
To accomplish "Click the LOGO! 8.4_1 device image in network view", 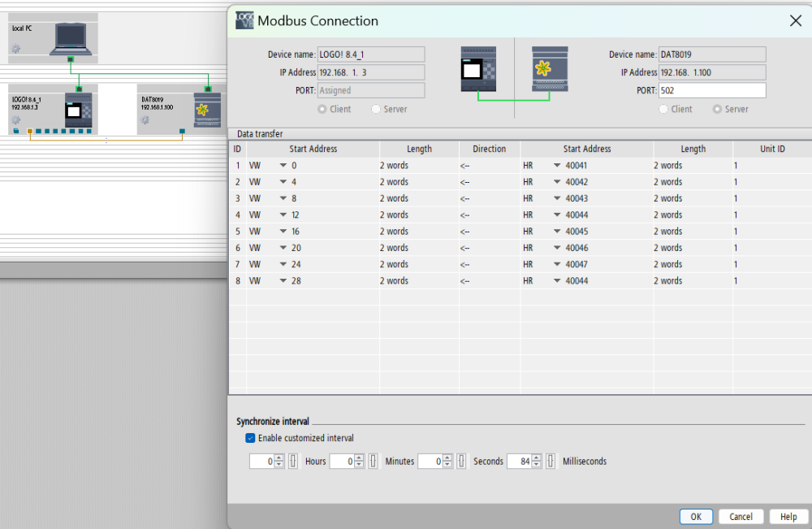I will 78,110.
